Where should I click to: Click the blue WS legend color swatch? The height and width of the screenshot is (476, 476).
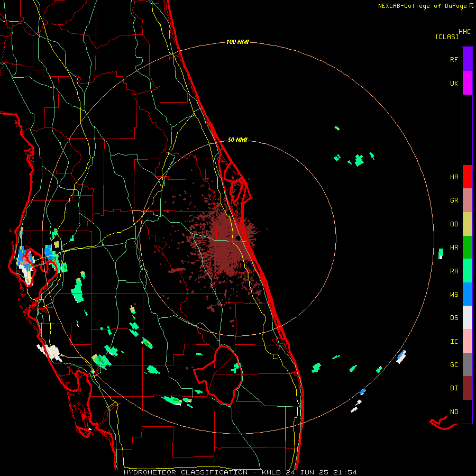(467, 294)
